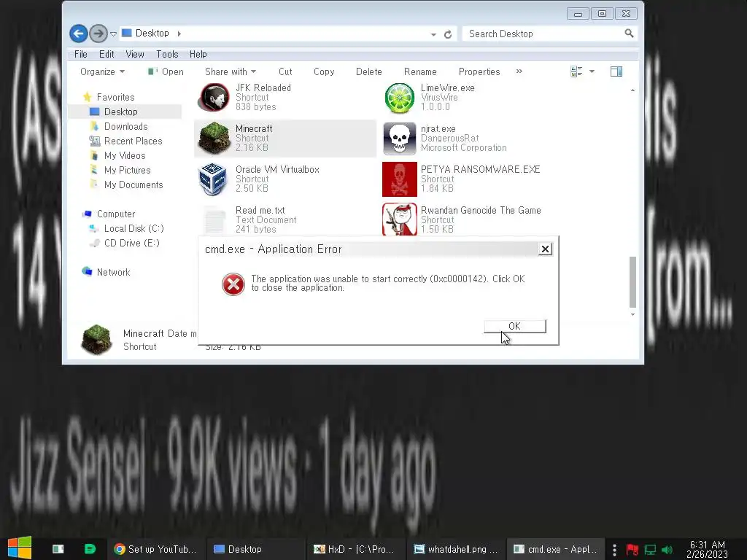747x560 pixels.
Task: Select the LimeWire.exe lime icon
Action: tap(399, 98)
